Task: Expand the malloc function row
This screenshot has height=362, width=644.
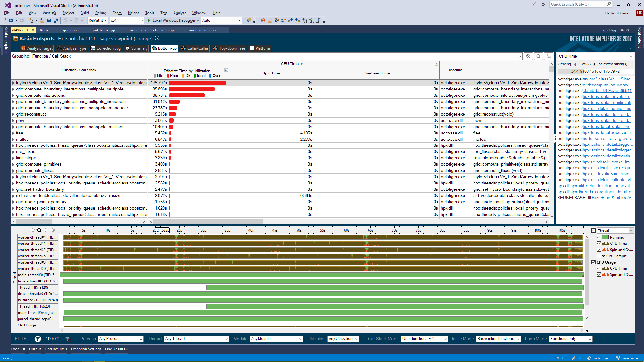Action: pos(13,140)
